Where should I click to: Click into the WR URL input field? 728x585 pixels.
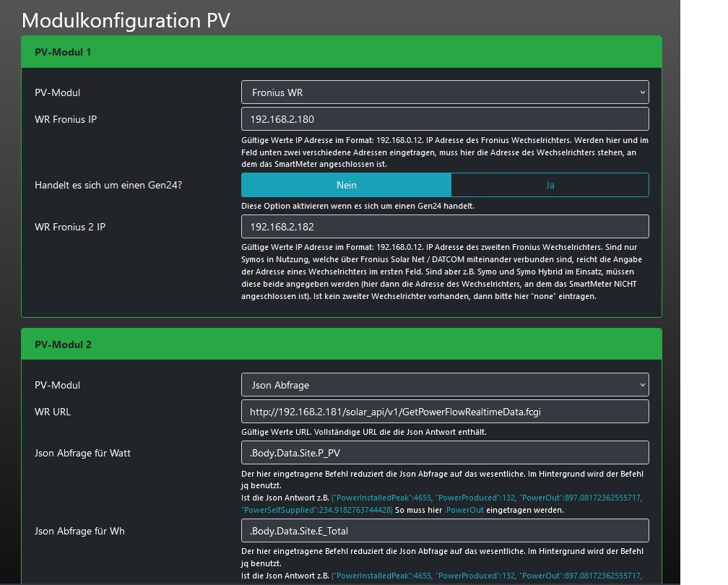pos(444,412)
